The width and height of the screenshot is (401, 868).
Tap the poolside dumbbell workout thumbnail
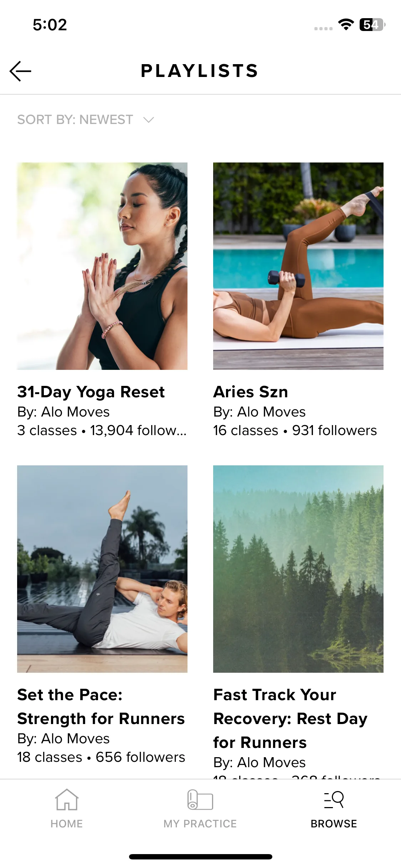click(298, 266)
